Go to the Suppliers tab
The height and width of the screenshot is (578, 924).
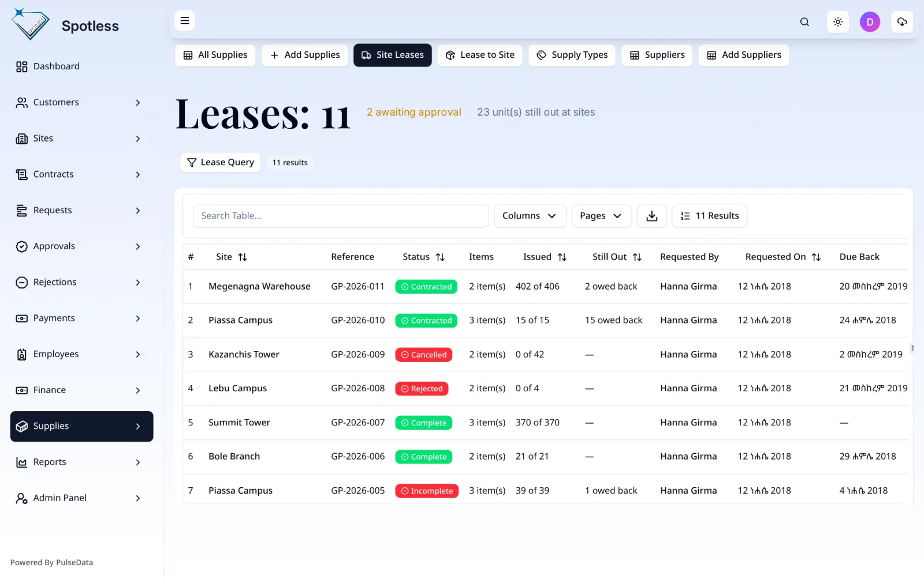click(657, 55)
